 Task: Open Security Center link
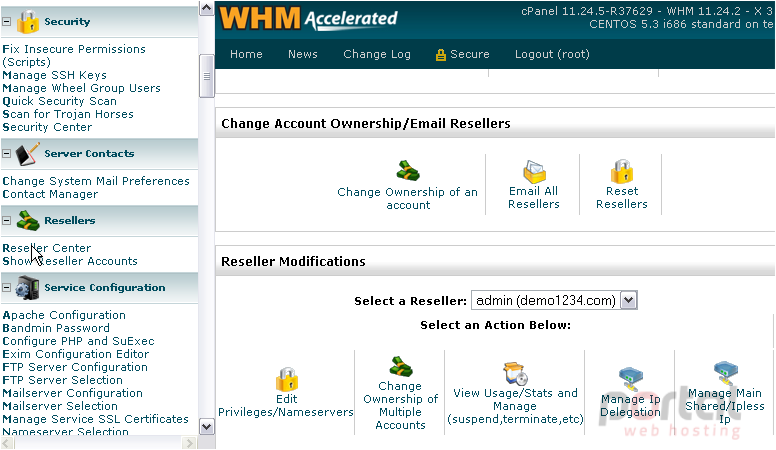click(47, 127)
